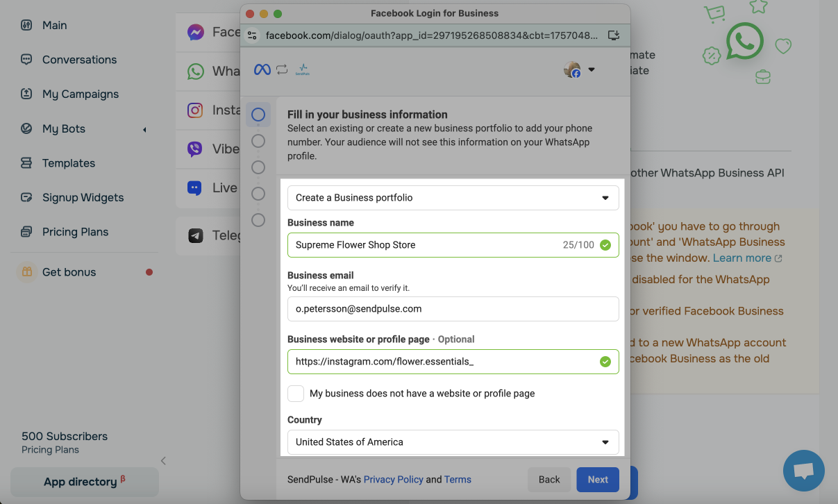Click the Business email input field

pos(453,309)
